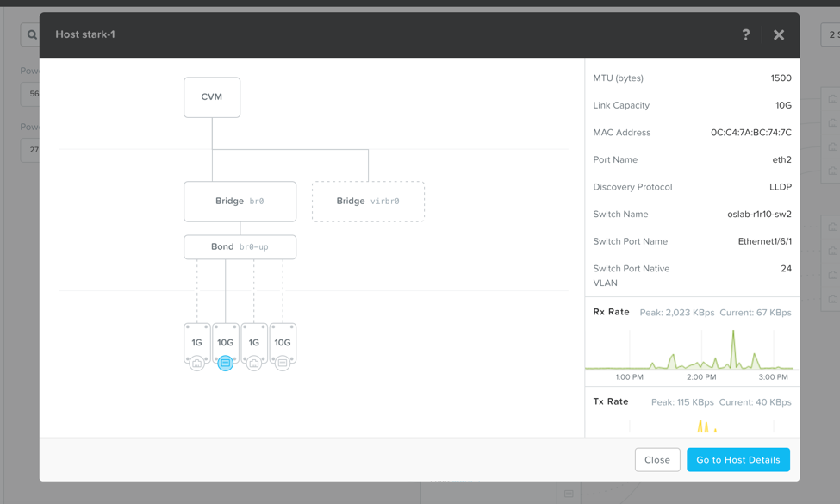The width and height of the screenshot is (840, 504).
Task: Select the dashed Bridge virbr0 node
Action: pyautogui.click(x=368, y=202)
